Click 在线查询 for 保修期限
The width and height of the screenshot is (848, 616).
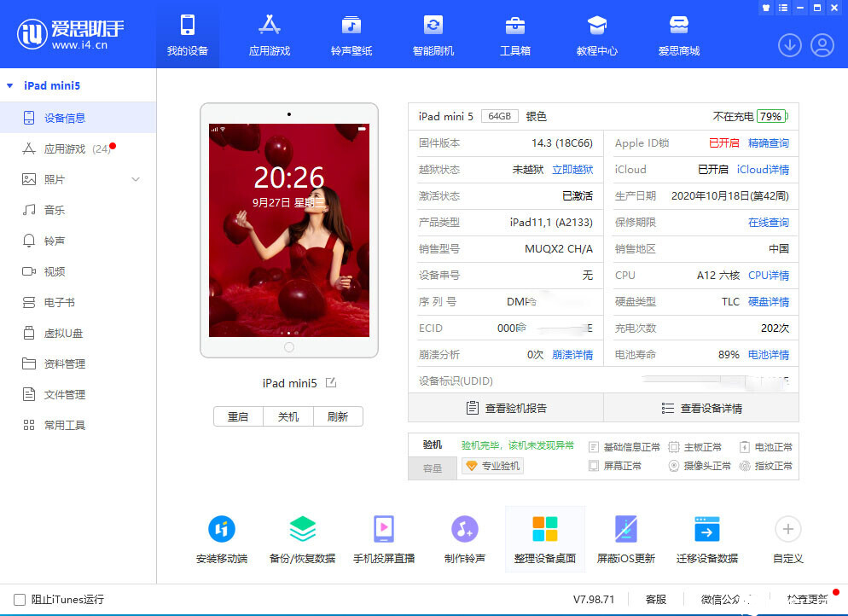pos(769,223)
